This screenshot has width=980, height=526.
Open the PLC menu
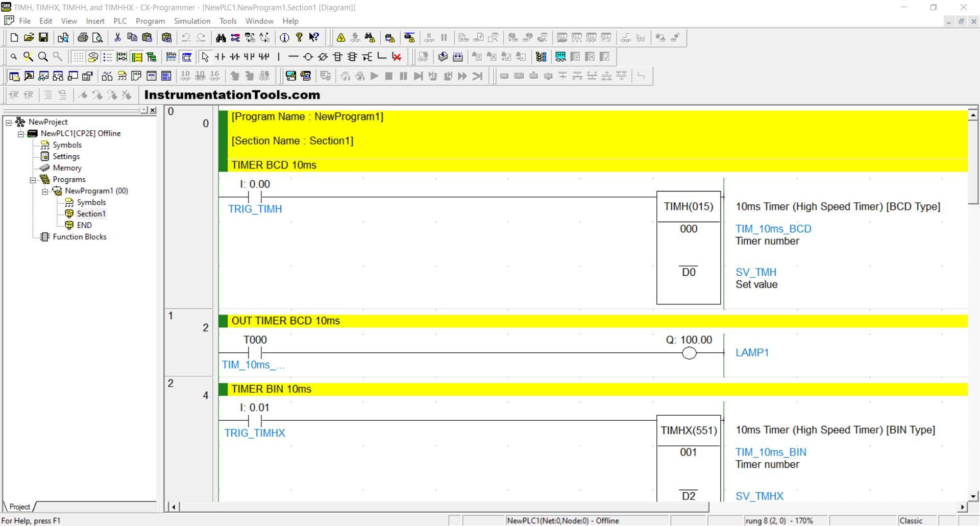(120, 21)
